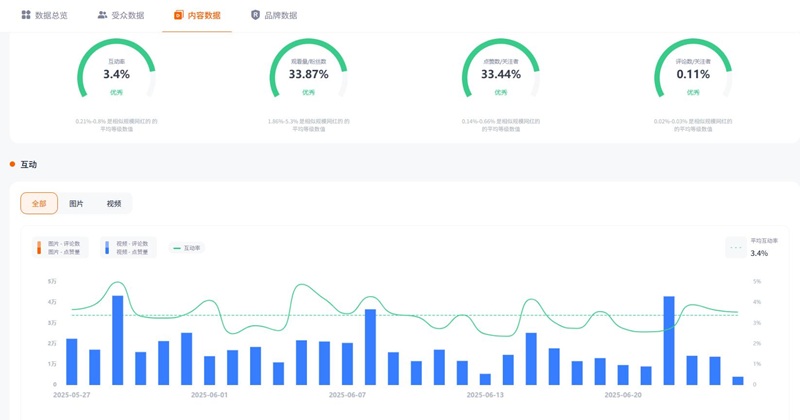800x420 pixels.
Task: Click the 数据总览 grid icon
Action: (x=26, y=15)
